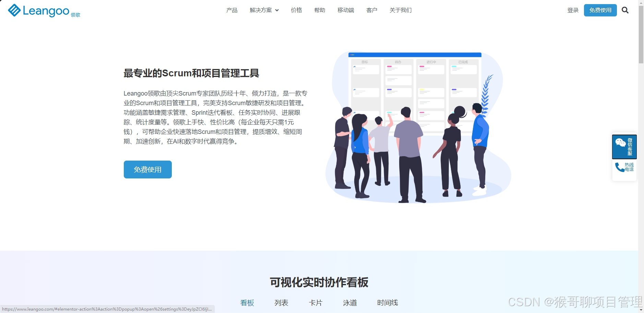Screen dimensions: 644x313
Task: Click the blue phone receiver icon
Action: (x=619, y=168)
